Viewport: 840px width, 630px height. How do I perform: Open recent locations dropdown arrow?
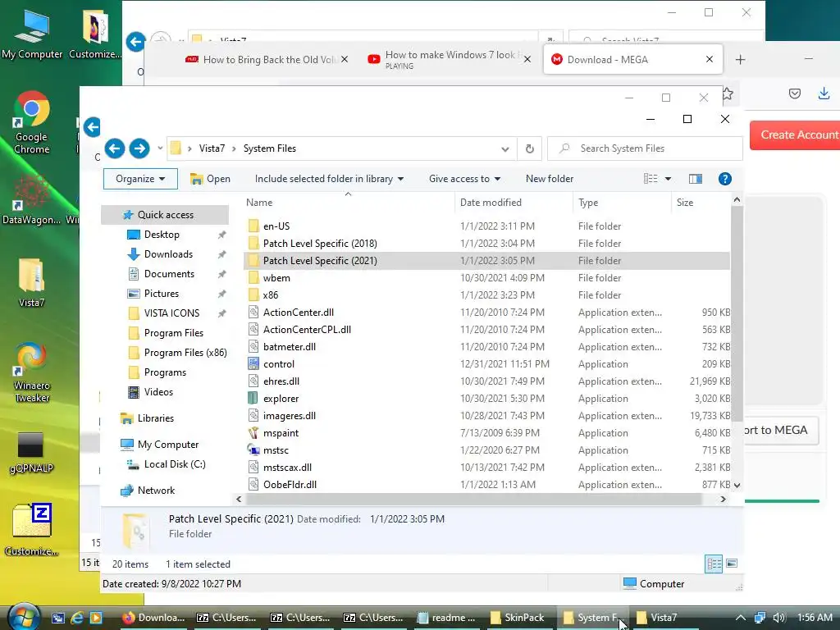pos(160,148)
